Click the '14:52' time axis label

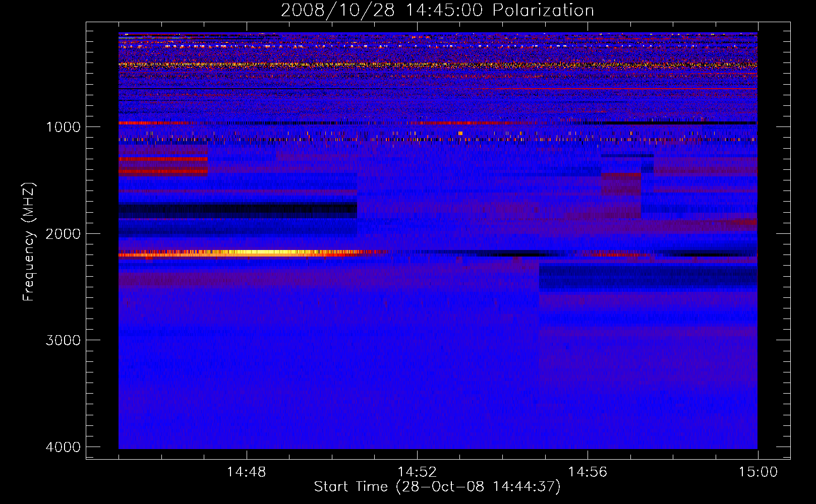417,472
